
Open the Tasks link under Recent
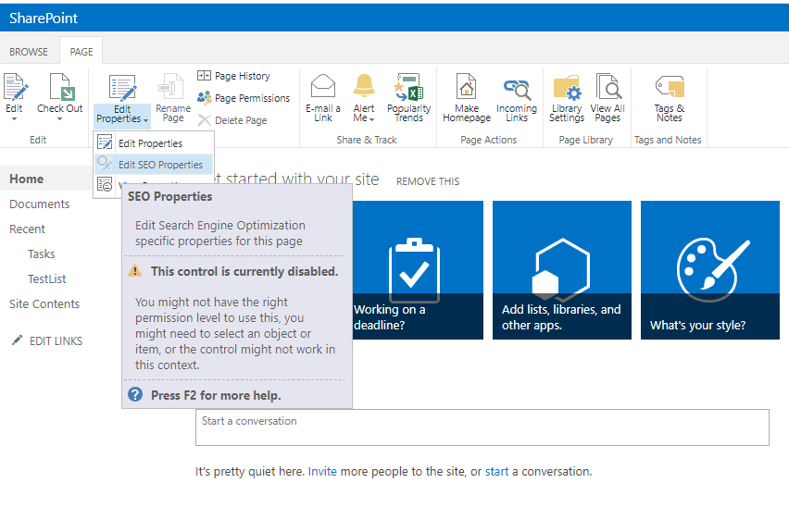[42, 254]
